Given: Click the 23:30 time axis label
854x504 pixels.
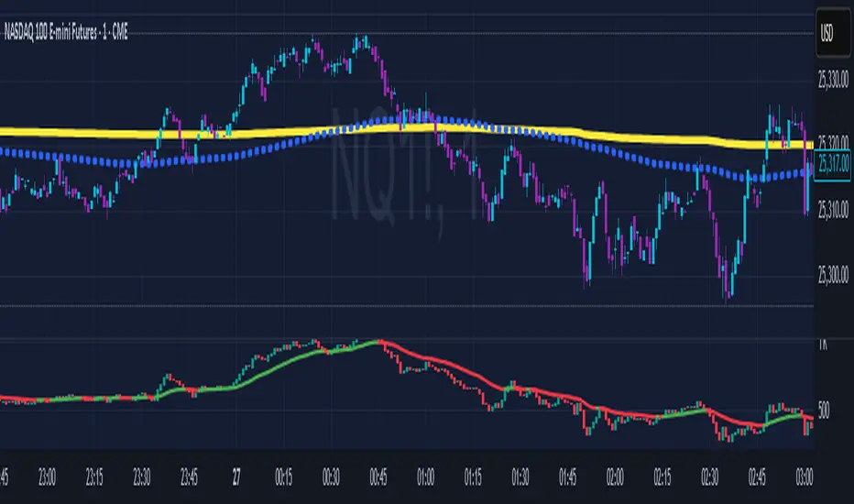Looking at the screenshot, I should (x=142, y=477).
